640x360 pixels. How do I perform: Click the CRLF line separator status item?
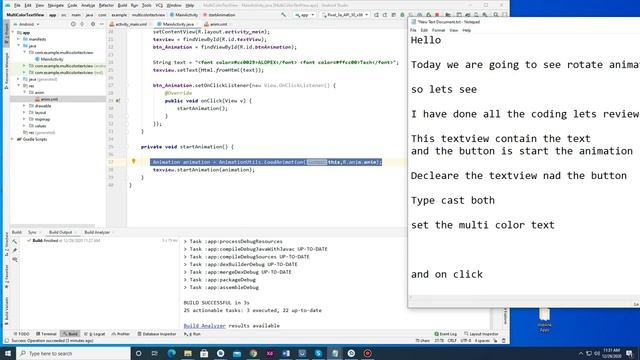pyautogui.click(x=452, y=340)
